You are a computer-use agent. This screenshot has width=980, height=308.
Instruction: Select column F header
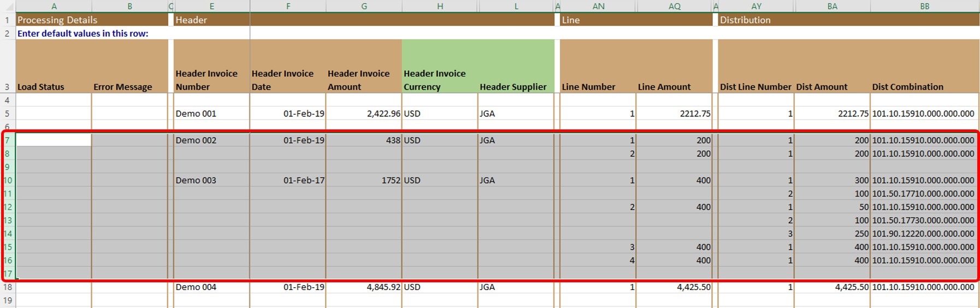(288, 6)
